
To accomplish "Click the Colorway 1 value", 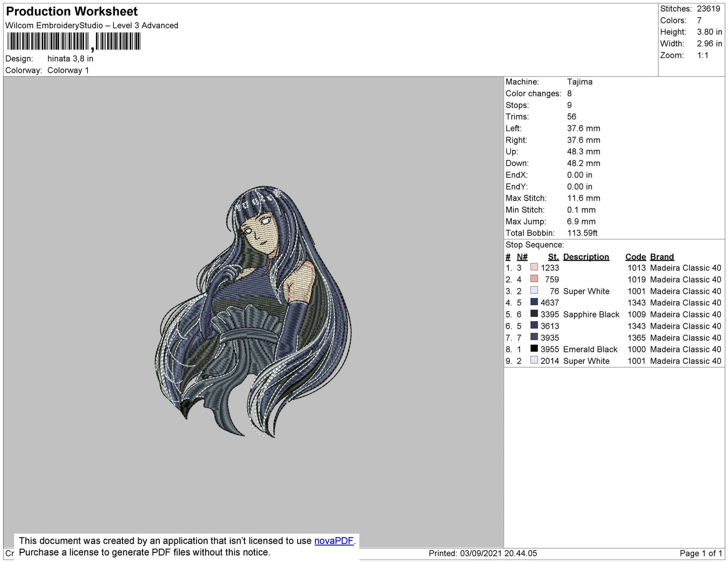I will pos(68,70).
